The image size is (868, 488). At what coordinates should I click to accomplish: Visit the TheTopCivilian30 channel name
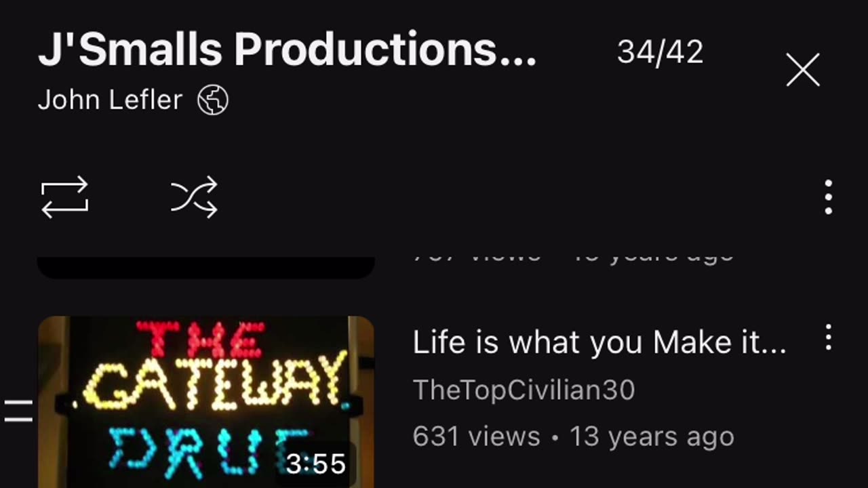point(524,390)
